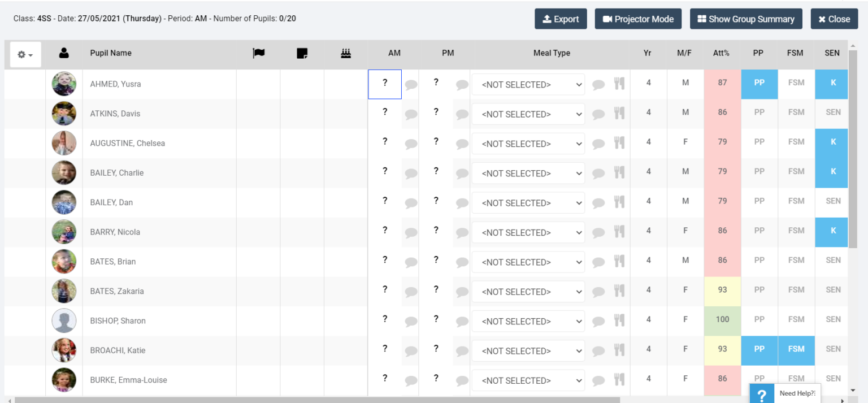Click meal comment bubble for BARRY, Nicola
Screen dimensions: 868x403
point(598,232)
